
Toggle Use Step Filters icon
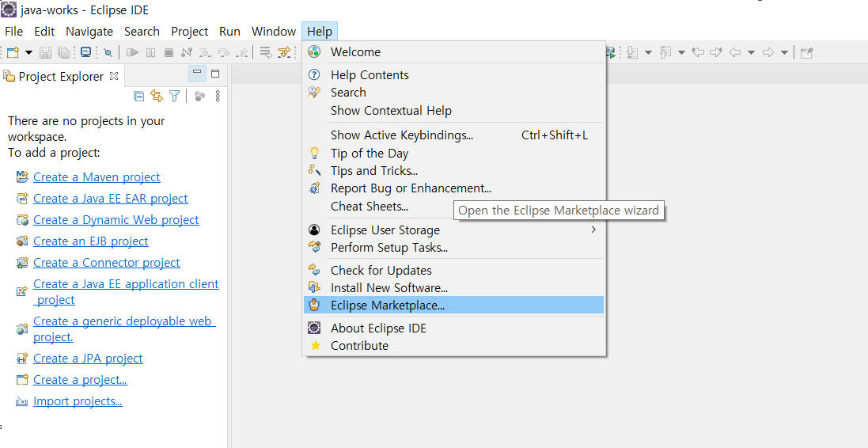284,52
